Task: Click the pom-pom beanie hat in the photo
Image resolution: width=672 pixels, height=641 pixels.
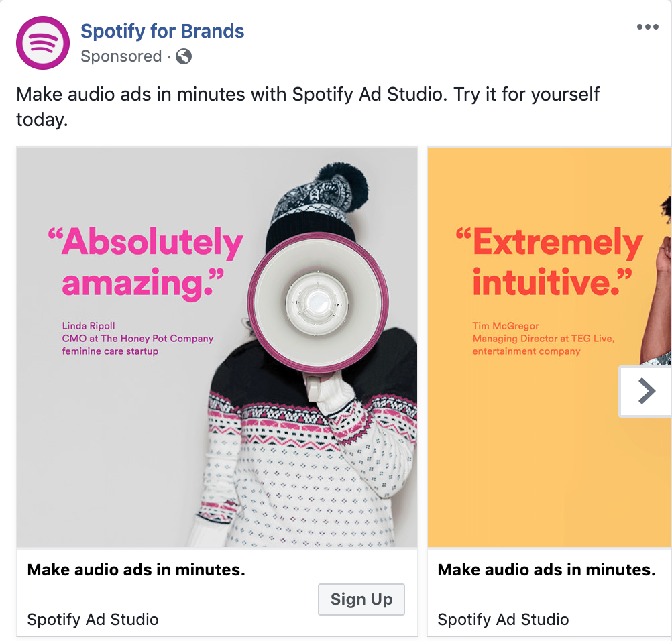Action: [318, 206]
